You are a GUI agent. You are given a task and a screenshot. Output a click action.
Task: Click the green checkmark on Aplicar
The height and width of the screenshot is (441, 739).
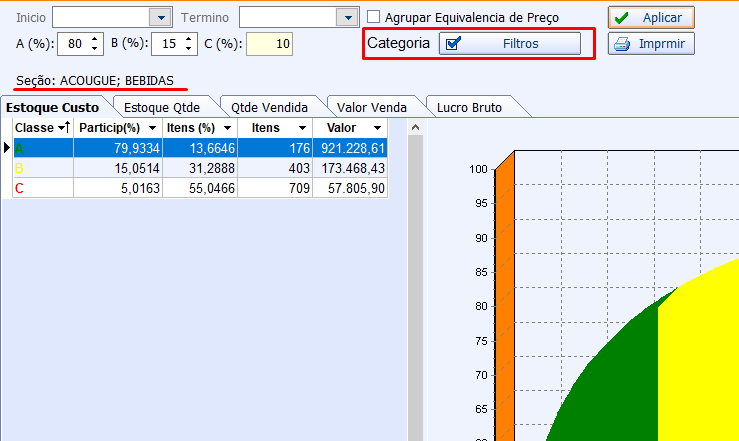tap(622, 18)
